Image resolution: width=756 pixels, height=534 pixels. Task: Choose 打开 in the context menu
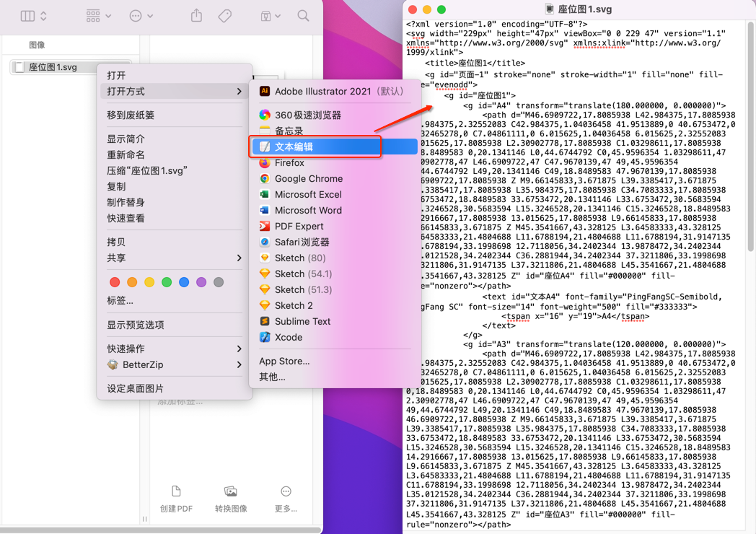pyautogui.click(x=175, y=75)
